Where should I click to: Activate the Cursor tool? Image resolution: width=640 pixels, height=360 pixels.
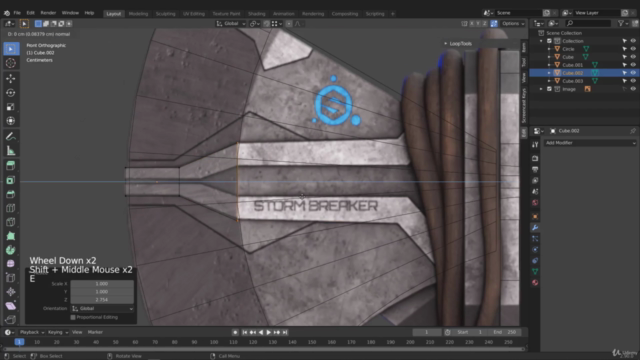tap(11, 63)
